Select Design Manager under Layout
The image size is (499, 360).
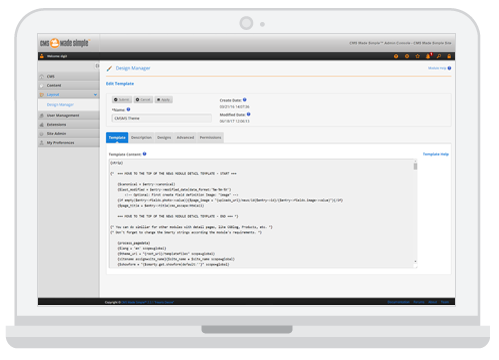click(x=60, y=105)
